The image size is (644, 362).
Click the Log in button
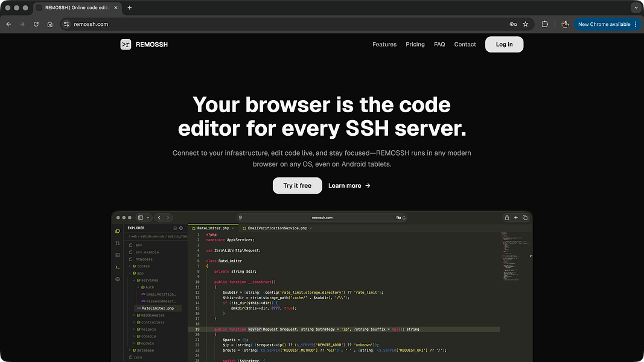click(x=504, y=44)
